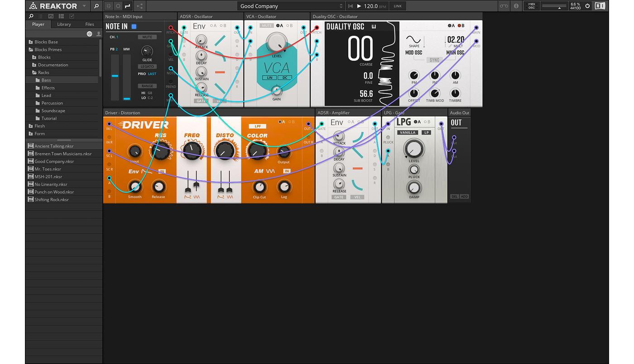This screenshot has width=634, height=364.
Task: Collapse the Blocks Primes folder
Action: coord(31,50)
